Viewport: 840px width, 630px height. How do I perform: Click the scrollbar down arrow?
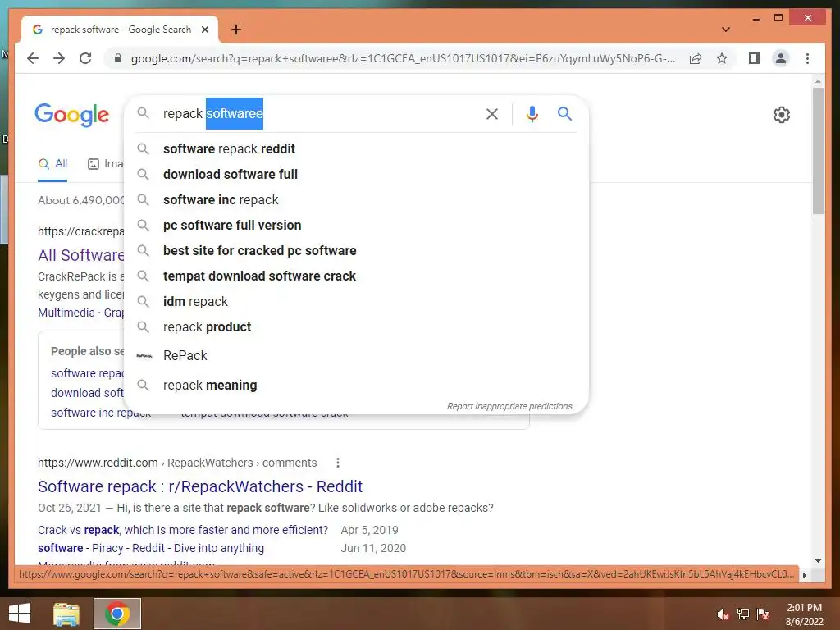click(818, 561)
